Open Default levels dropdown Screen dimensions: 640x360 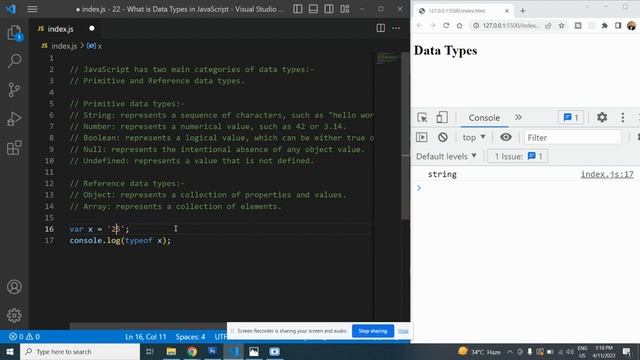point(446,156)
